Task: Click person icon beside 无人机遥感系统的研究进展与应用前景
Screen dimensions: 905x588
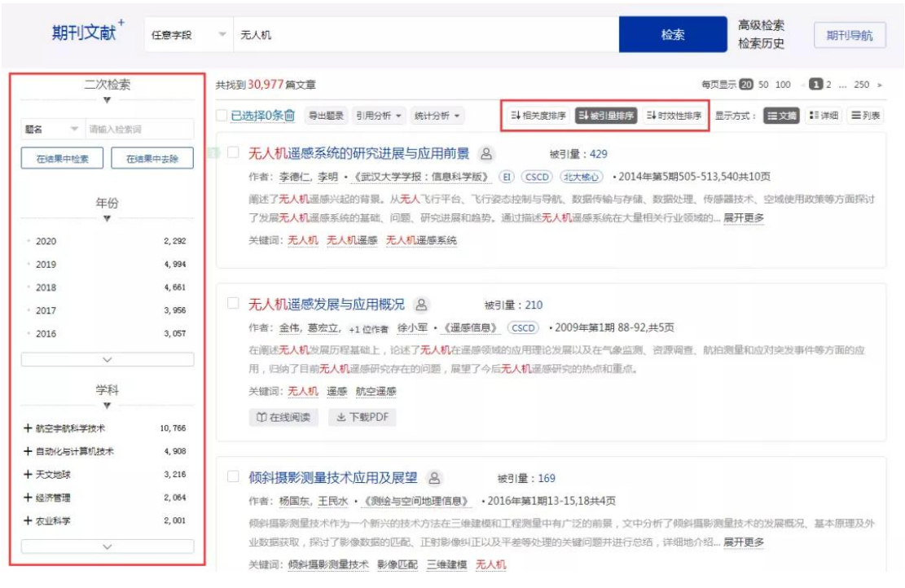Action: 485,153
